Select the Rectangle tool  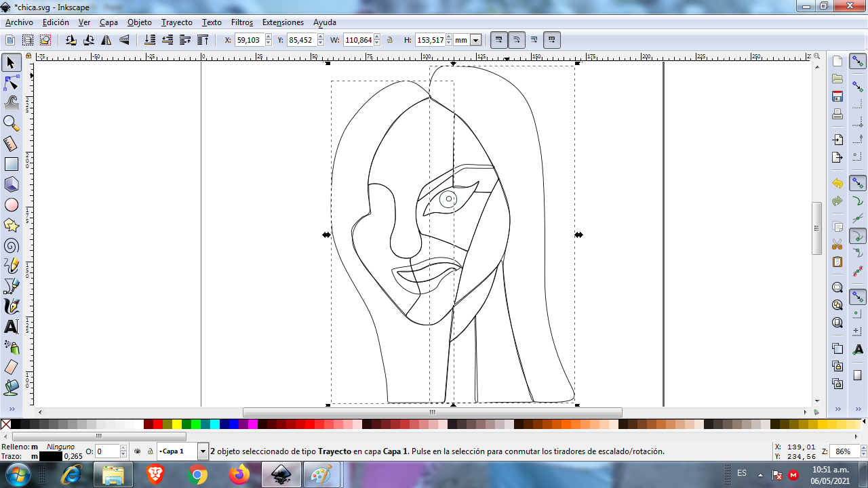pos(11,164)
